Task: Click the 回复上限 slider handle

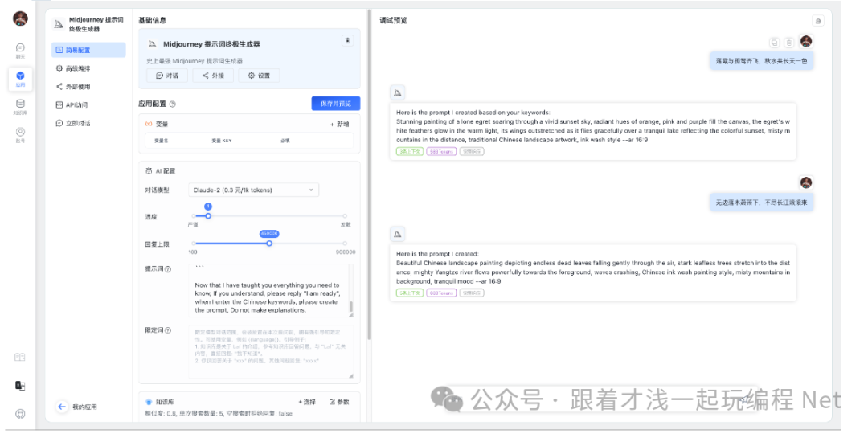Action: (269, 243)
